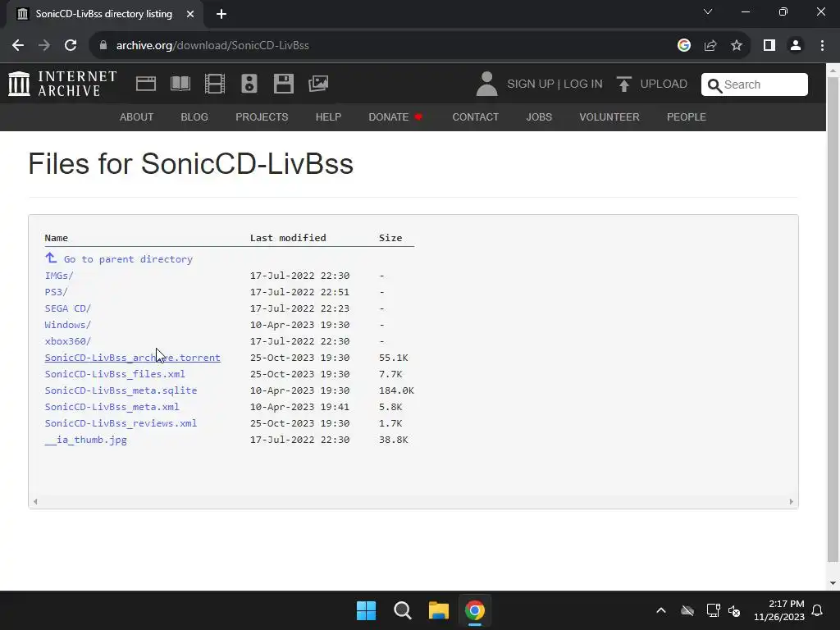Open the DONATE menu item
This screenshot has height=630, width=840.
(x=395, y=116)
